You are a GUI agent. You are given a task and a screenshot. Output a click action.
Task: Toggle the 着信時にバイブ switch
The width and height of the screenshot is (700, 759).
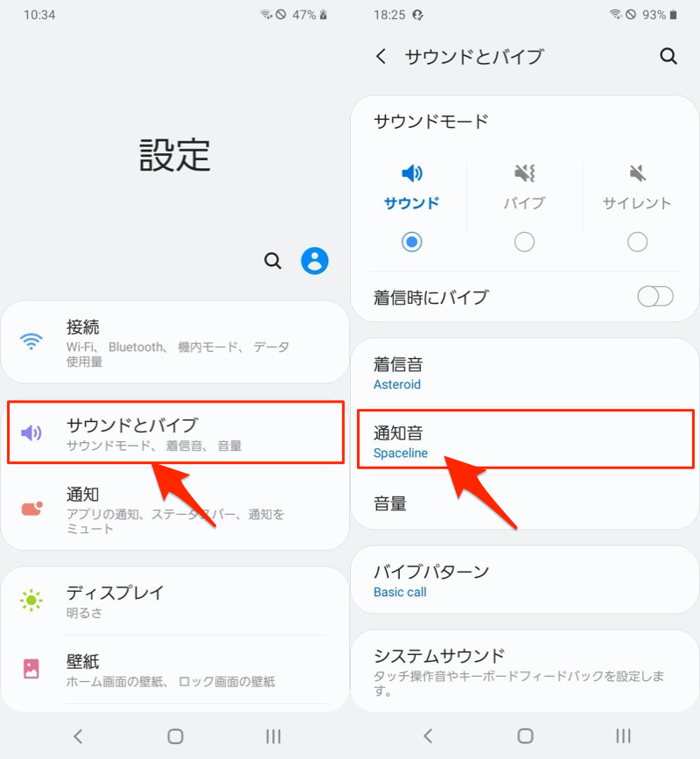click(x=654, y=297)
